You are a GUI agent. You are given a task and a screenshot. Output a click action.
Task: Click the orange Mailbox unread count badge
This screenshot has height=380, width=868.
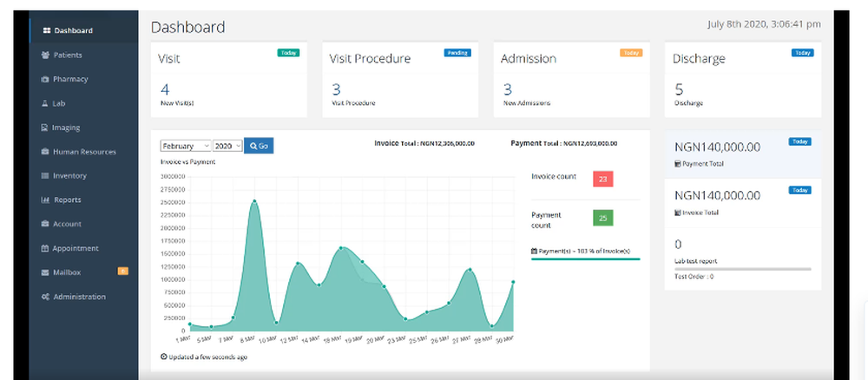coord(123,271)
